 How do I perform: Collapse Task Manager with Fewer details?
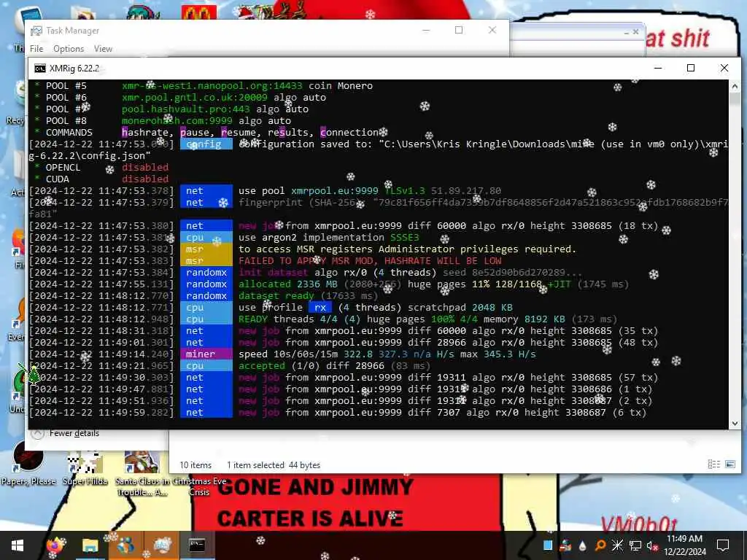[x=66, y=433]
